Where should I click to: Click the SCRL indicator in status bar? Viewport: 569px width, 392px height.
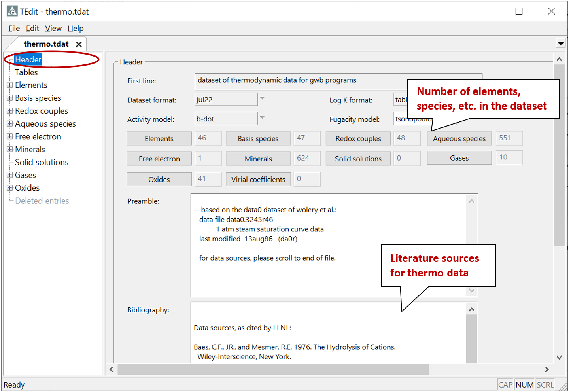click(x=545, y=385)
